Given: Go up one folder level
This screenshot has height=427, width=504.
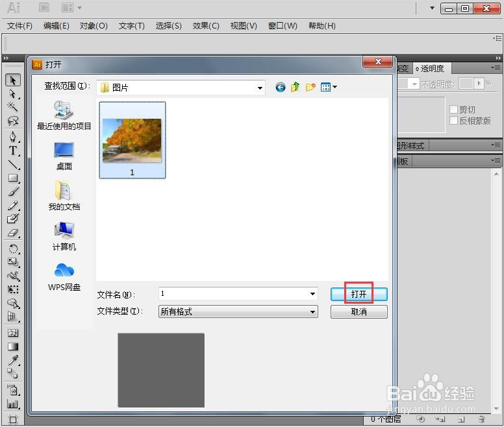Looking at the screenshot, I should tap(295, 87).
